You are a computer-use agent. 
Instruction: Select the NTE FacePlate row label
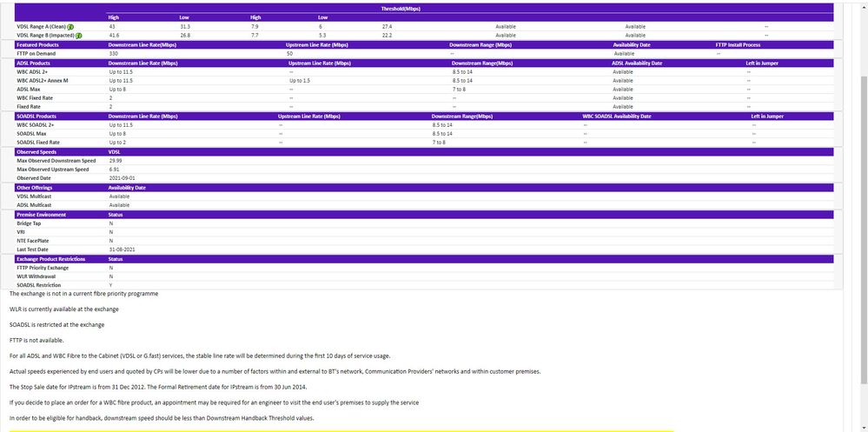click(x=34, y=241)
